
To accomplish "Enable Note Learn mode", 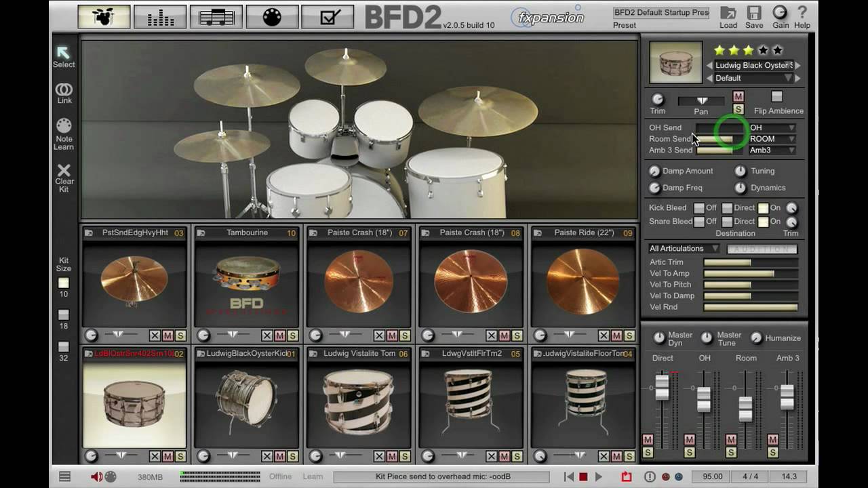I will point(64,134).
